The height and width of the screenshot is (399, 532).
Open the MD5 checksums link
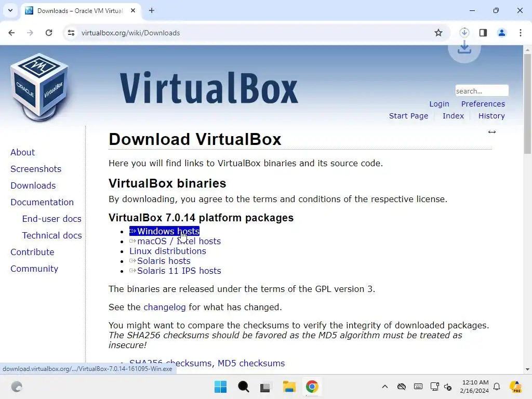pos(251,363)
